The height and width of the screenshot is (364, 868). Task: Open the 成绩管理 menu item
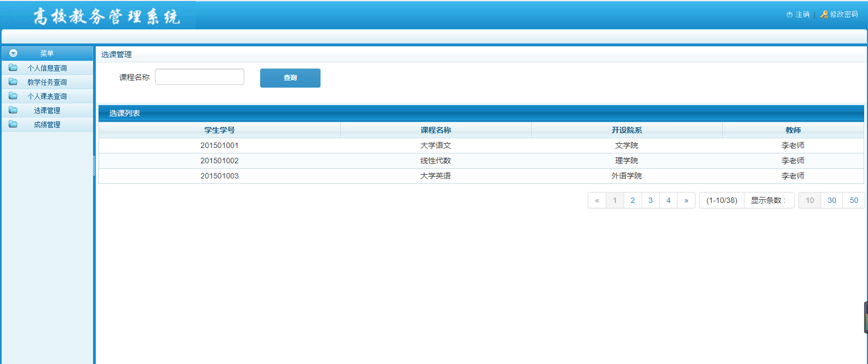[47, 125]
